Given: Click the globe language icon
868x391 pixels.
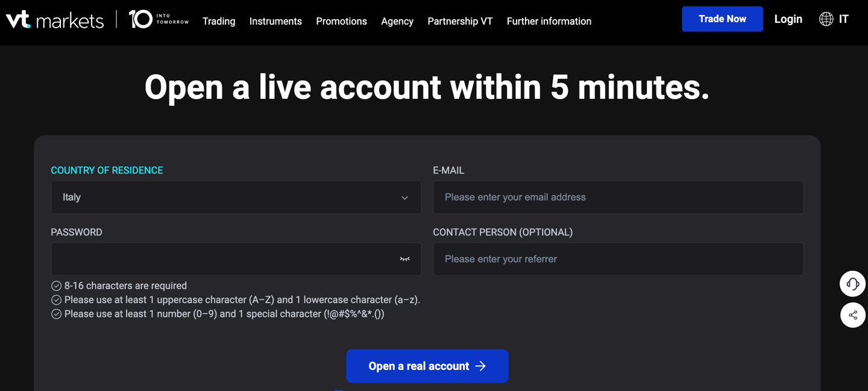Looking at the screenshot, I should [x=826, y=19].
